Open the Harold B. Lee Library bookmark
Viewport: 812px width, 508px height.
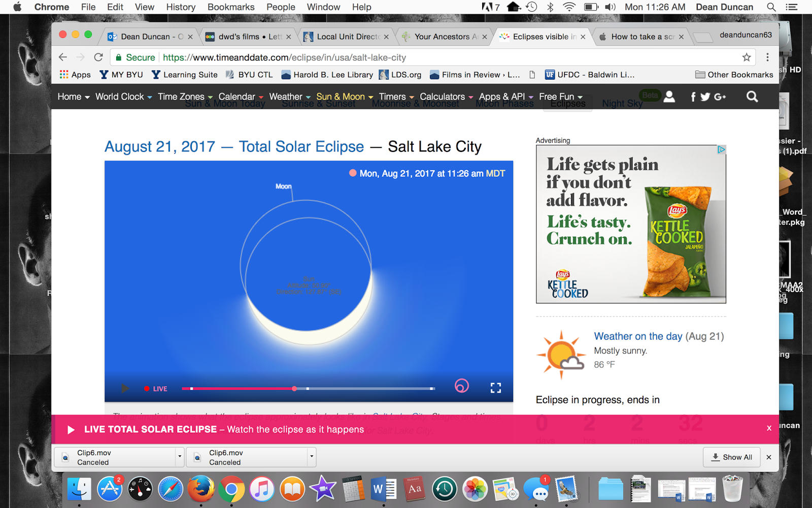coord(327,75)
